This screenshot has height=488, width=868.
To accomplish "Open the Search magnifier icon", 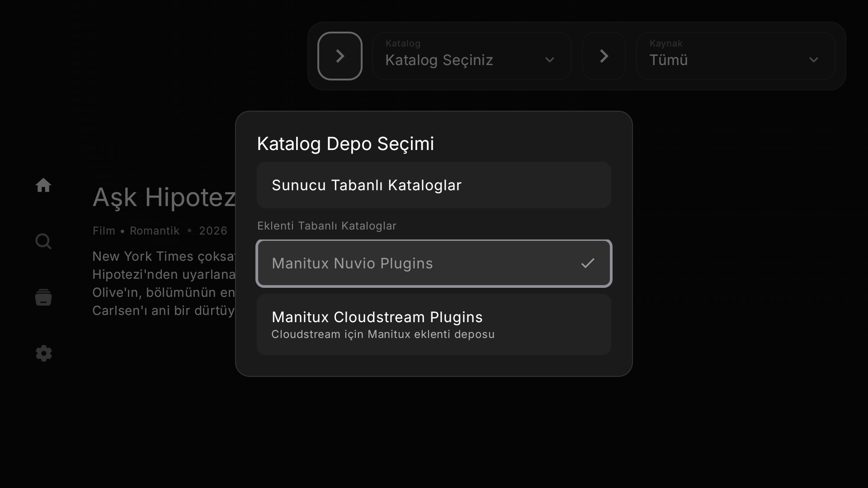I will 43,241.
